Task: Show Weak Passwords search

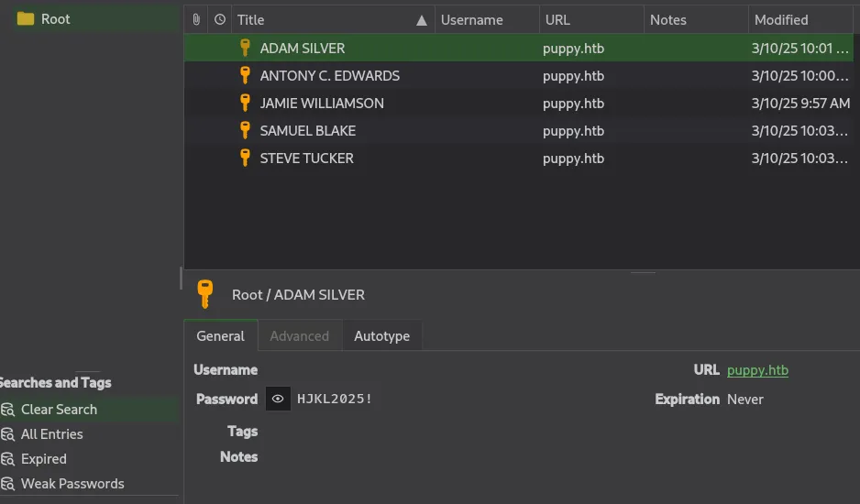Action: (72, 484)
